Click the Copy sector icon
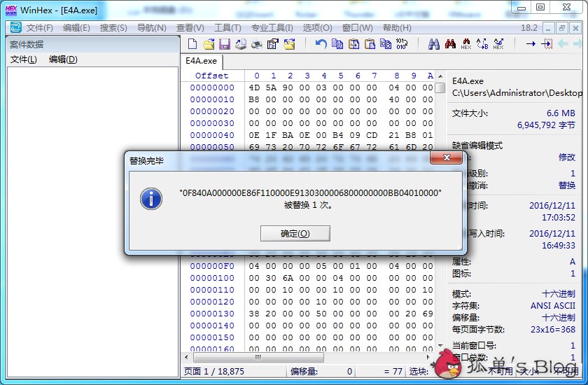 point(337,44)
